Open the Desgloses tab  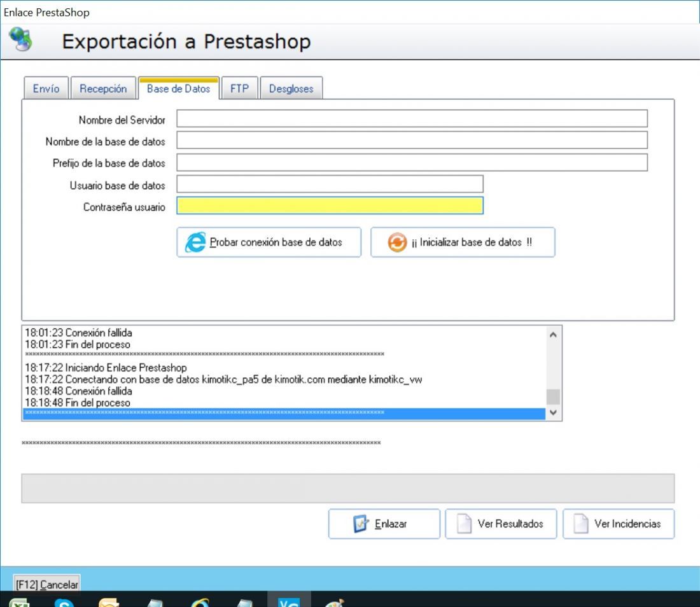point(291,88)
